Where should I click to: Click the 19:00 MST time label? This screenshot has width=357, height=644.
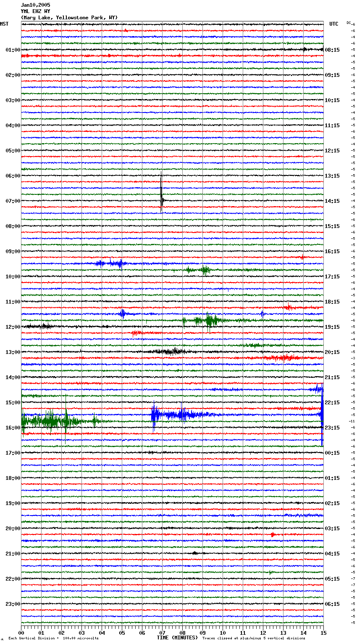[x=13, y=503]
